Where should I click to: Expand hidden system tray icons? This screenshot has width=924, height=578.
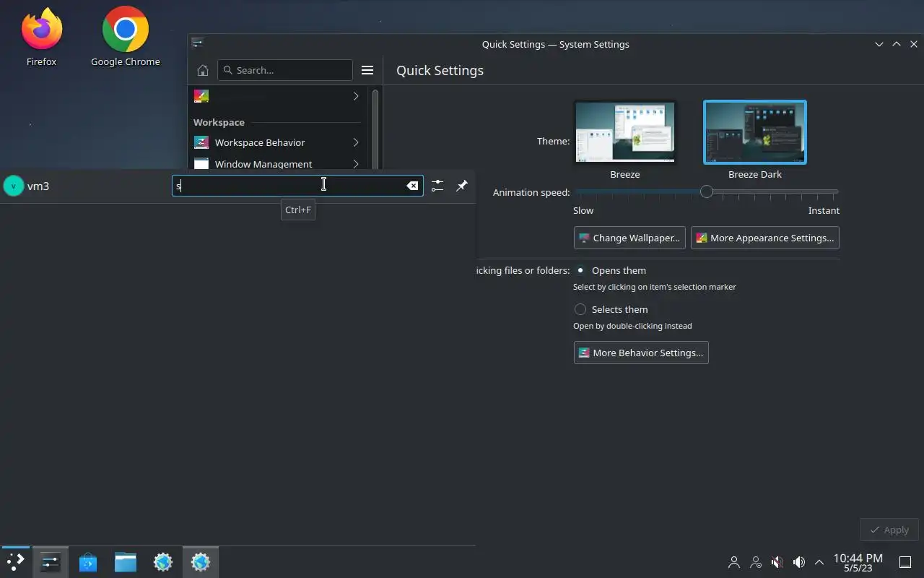click(x=819, y=561)
